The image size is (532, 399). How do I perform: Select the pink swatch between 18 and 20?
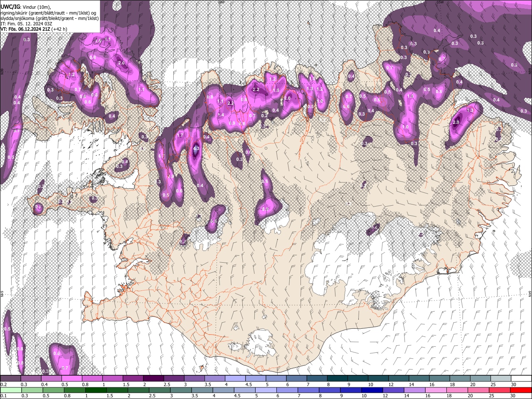[457, 390]
